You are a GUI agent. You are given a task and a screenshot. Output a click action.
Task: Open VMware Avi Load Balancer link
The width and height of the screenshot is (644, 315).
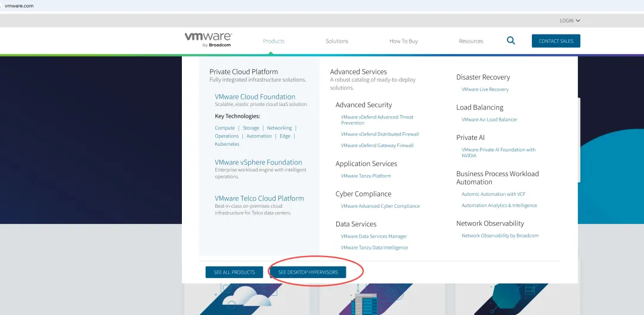pyautogui.click(x=489, y=120)
